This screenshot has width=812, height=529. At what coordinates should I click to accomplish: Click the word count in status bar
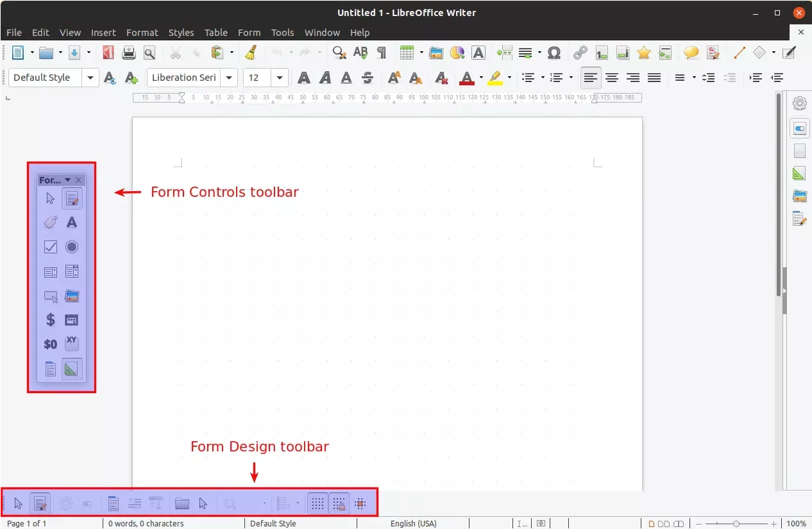[x=146, y=523]
